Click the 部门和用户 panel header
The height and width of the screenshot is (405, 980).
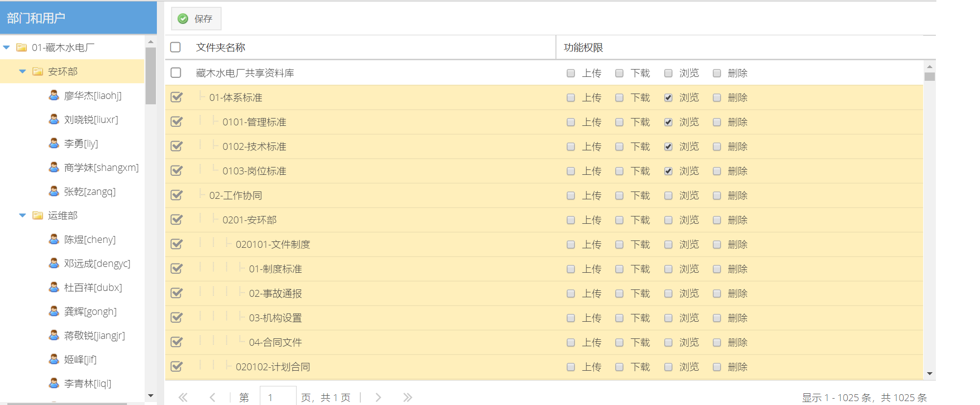coord(78,18)
